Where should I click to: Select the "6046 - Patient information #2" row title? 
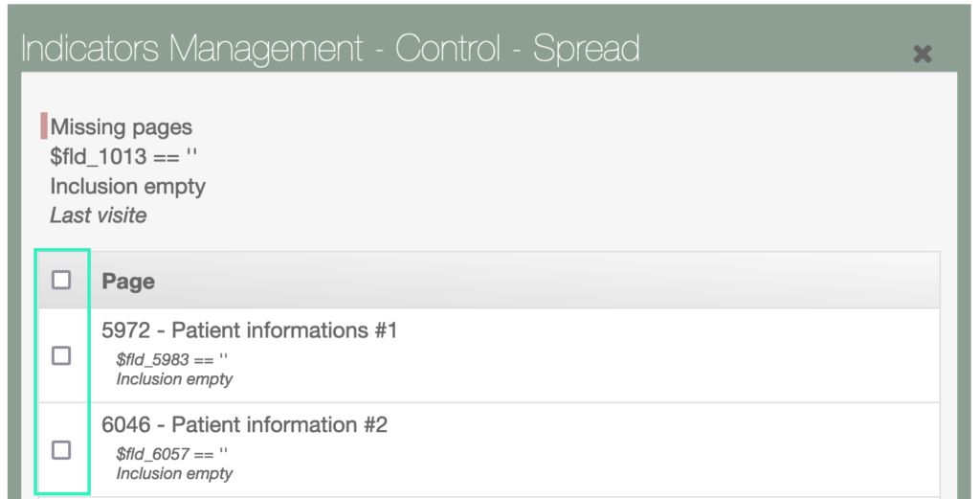click(x=244, y=425)
